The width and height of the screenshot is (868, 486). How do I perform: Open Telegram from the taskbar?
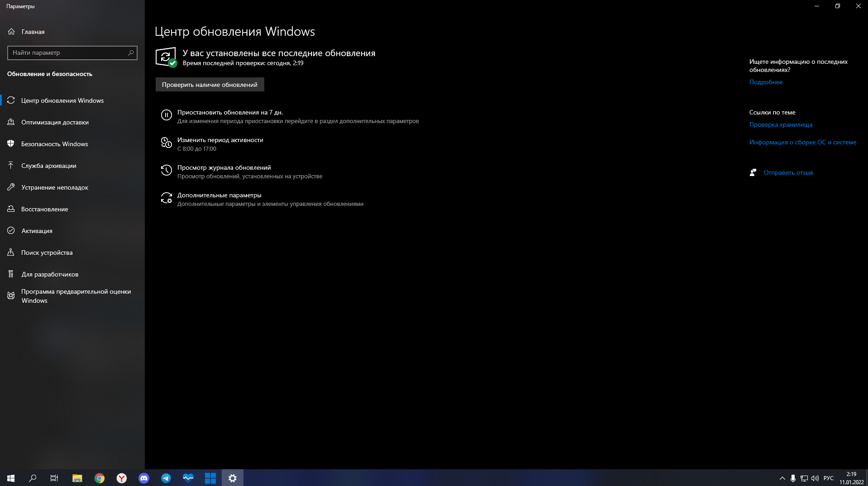point(166,478)
